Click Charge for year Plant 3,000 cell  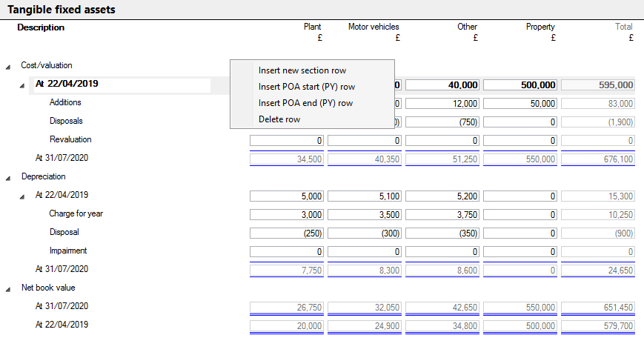point(287,215)
